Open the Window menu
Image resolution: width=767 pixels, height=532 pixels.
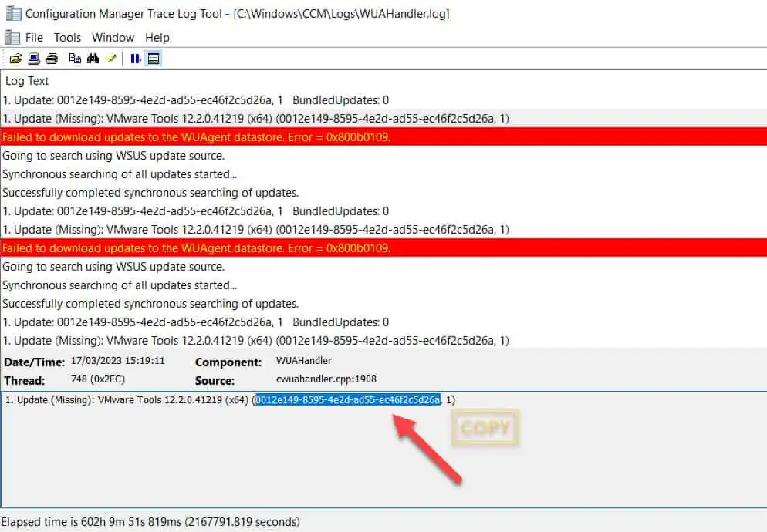(113, 38)
